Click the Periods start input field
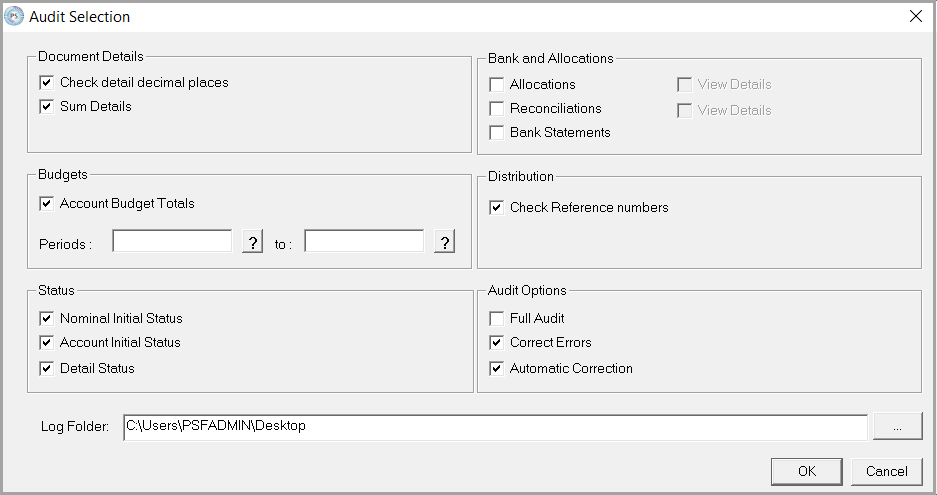This screenshot has width=937, height=495. (x=172, y=242)
